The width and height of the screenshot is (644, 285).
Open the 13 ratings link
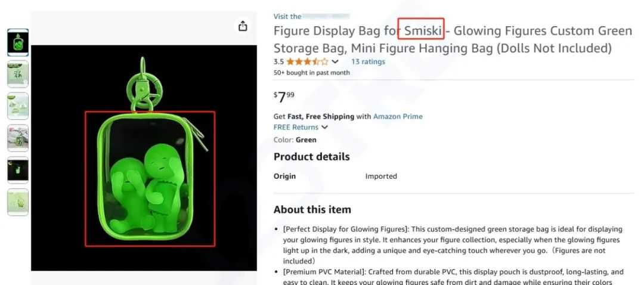tap(368, 61)
